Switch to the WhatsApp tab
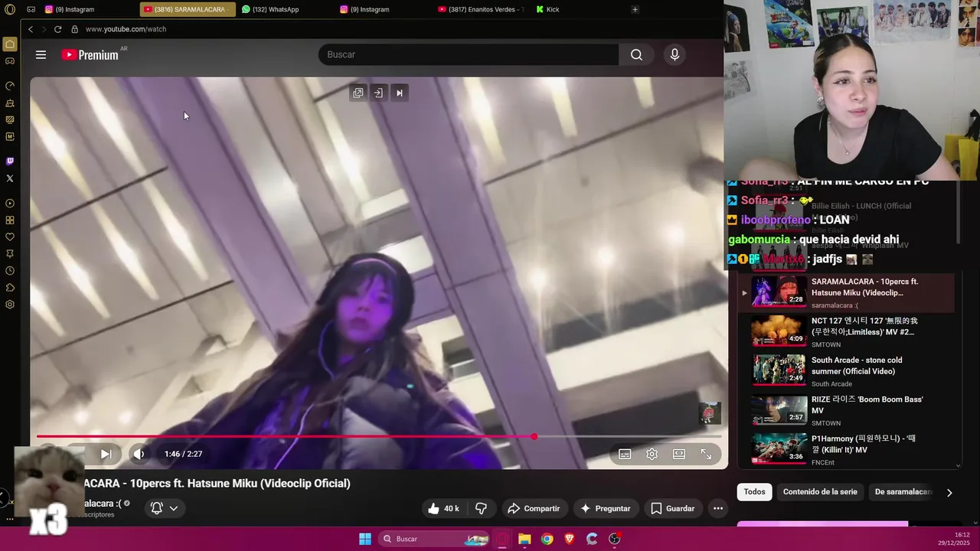980x551 pixels. coord(269,9)
